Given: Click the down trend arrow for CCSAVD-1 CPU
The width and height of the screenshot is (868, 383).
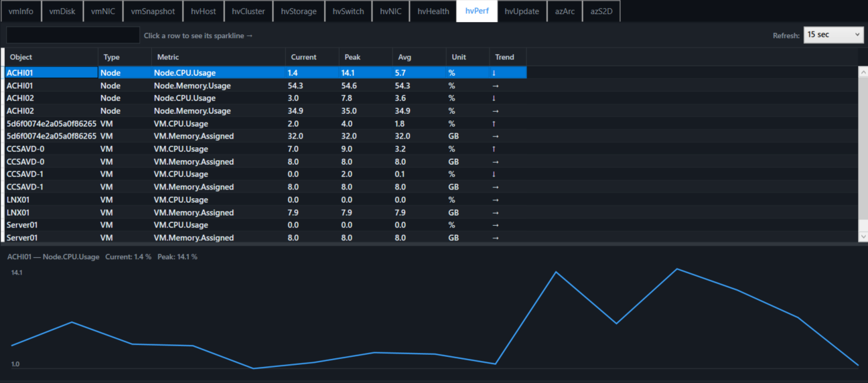Looking at the screenshot, I should [494, 175].
